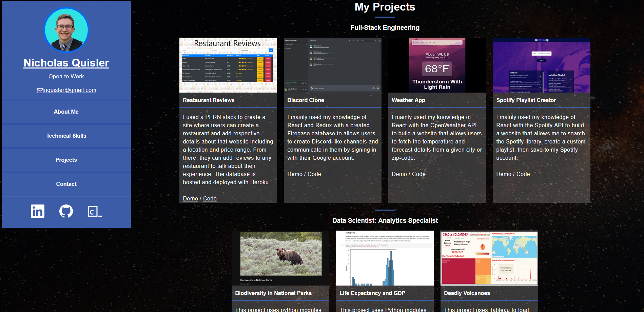The width and height of the screenshot is (644, 312).
Task: Open the LinkedIn profile icon
Action: tap(37, 211)
